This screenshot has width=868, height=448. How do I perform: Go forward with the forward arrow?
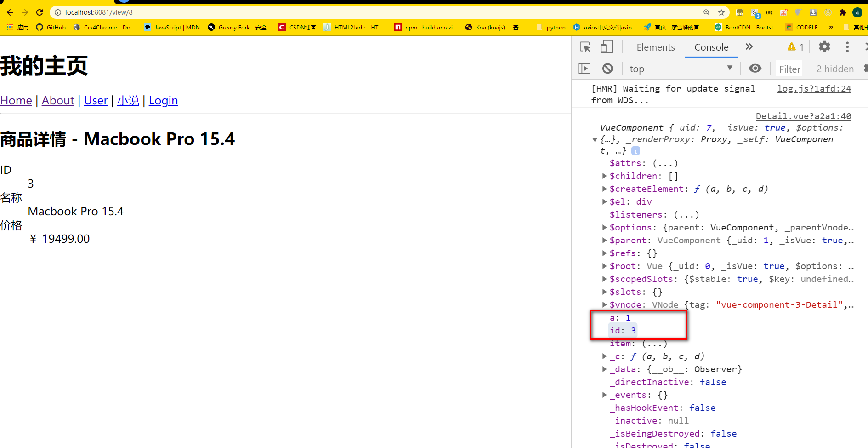coord(25,12)
